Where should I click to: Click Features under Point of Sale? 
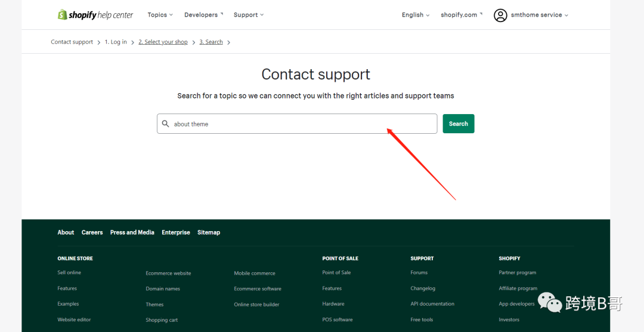(332, 288)
